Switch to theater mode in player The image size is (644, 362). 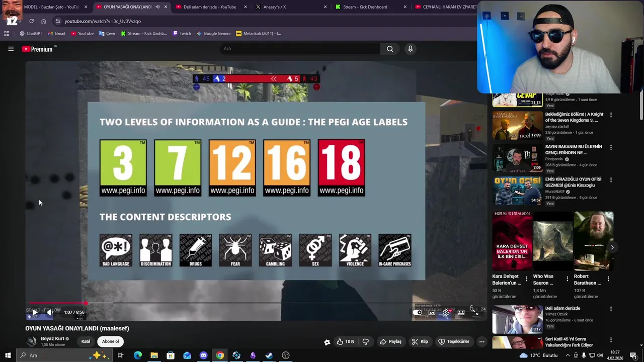click(x=461, y=312)
